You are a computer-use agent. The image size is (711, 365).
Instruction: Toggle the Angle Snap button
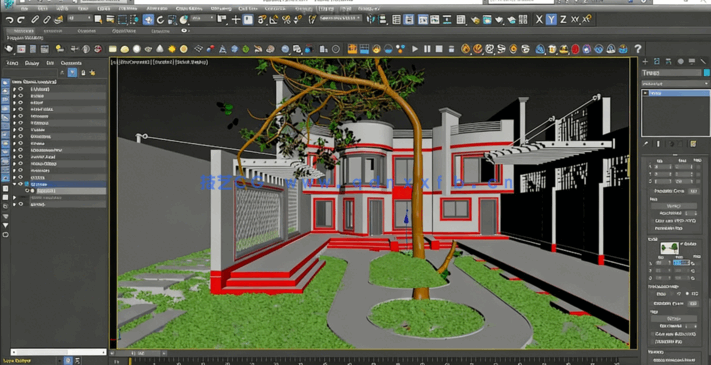click(274, 19)
